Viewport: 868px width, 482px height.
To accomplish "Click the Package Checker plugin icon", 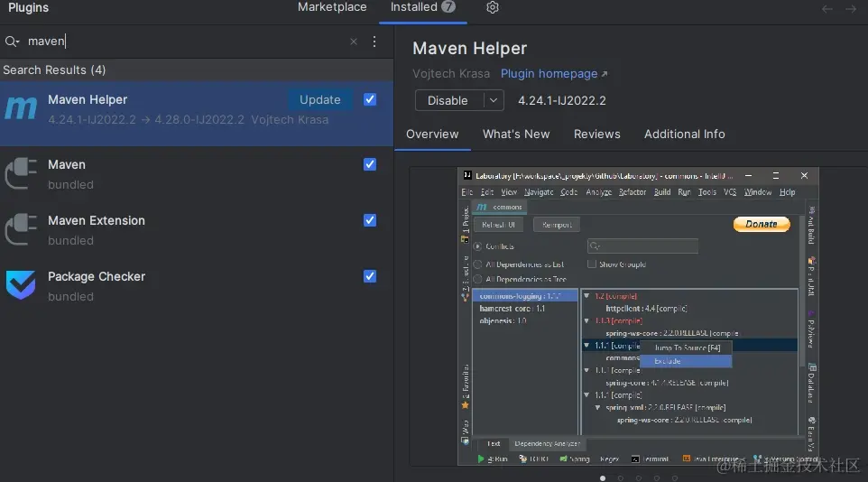I will coord(21,284).
